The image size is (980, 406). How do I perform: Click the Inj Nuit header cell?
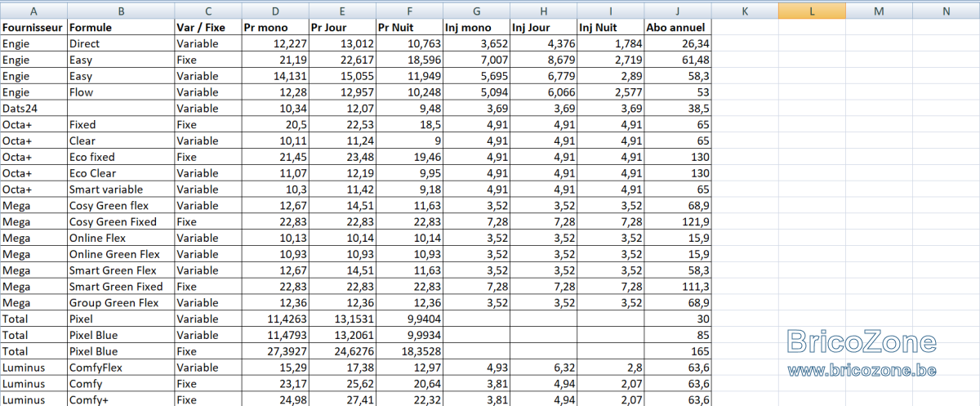click(x=610, y=27)
